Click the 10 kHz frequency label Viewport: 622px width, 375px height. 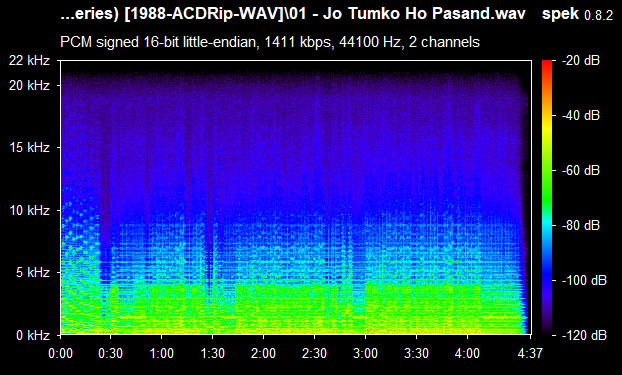pos(30,210)
